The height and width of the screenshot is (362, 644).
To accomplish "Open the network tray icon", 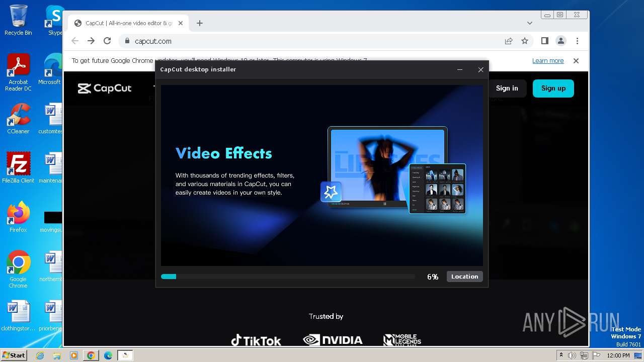I will (x=584, y=355).
